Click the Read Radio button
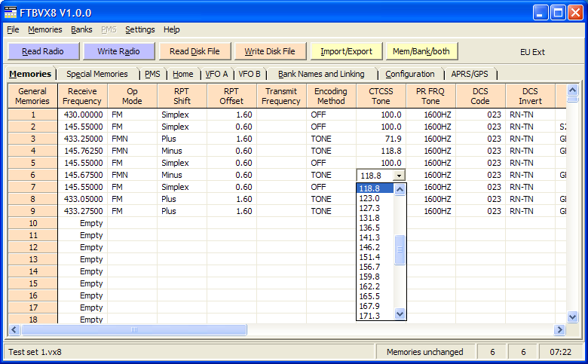588x364 pixels. click(x=43, y=51)
